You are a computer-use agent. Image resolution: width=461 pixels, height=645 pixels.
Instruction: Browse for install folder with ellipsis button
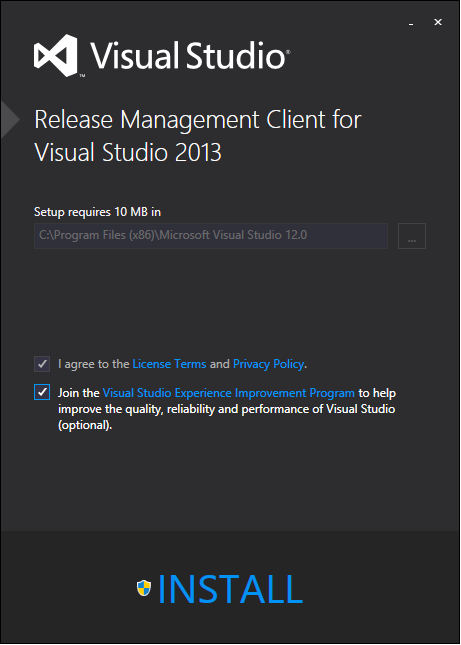point(412,236)
